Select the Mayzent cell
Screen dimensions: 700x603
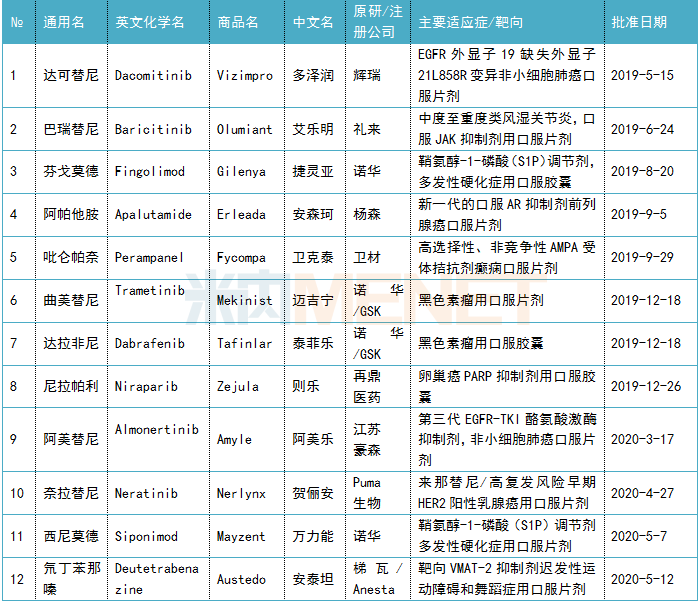pyautogui.click(x=242, y=537)
